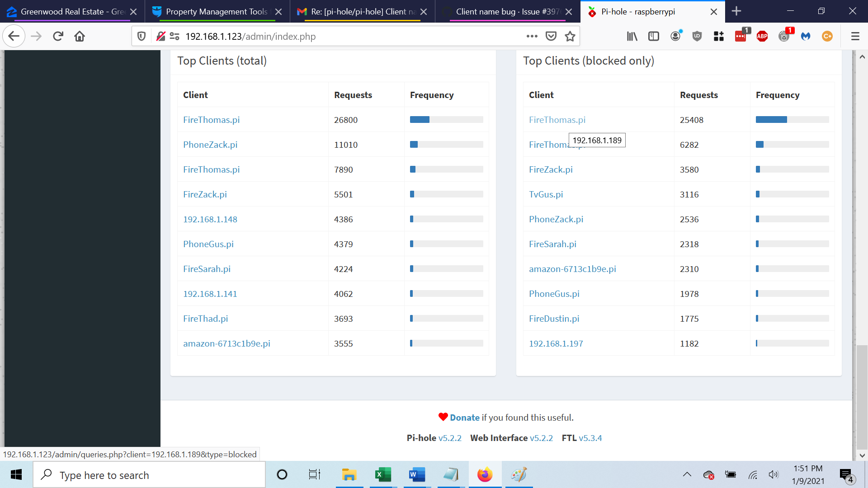The image size is (868, 488).
Task: Open the tracking protection shield panel
Action: click(x=142, y=36)
